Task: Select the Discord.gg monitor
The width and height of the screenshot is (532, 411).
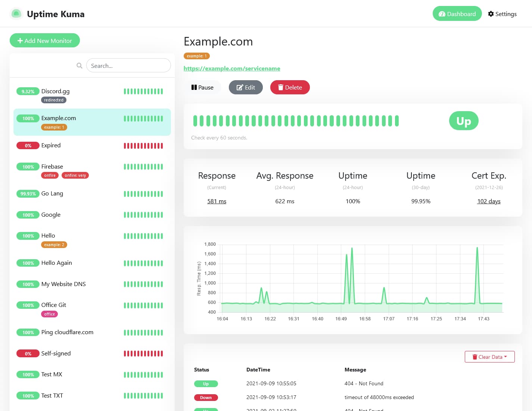Action: (55, 91)
